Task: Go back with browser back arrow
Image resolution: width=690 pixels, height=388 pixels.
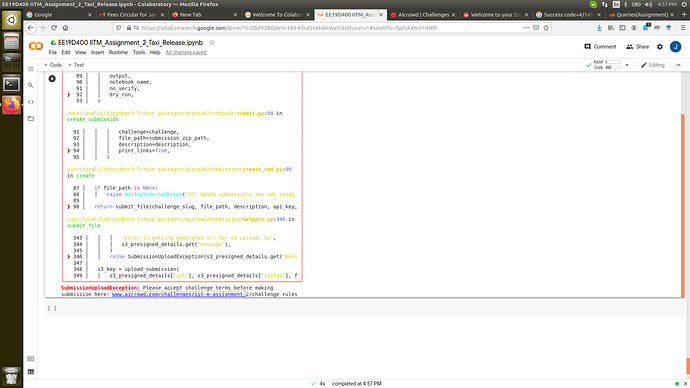Action: (30, 28)
